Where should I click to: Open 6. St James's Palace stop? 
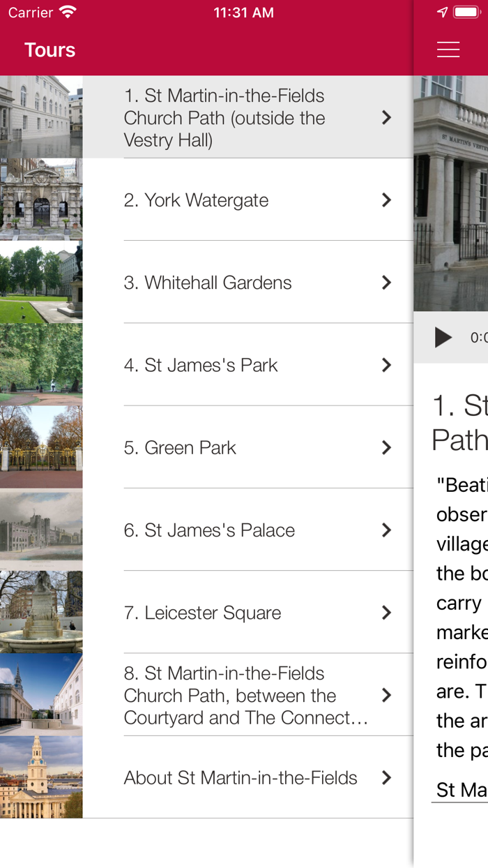pos(209,530)
